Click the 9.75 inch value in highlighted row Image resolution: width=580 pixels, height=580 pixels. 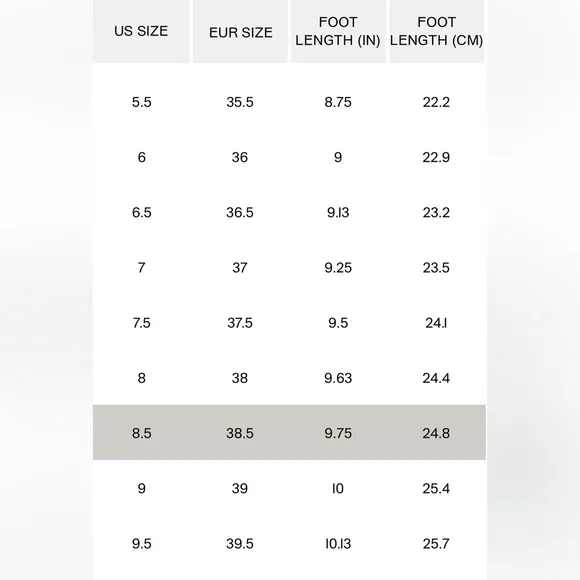click(338, 433)
